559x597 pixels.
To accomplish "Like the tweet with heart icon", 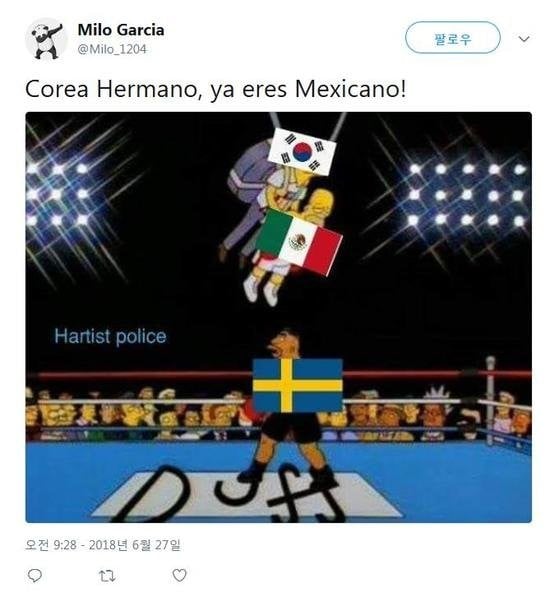I will 179,575.
